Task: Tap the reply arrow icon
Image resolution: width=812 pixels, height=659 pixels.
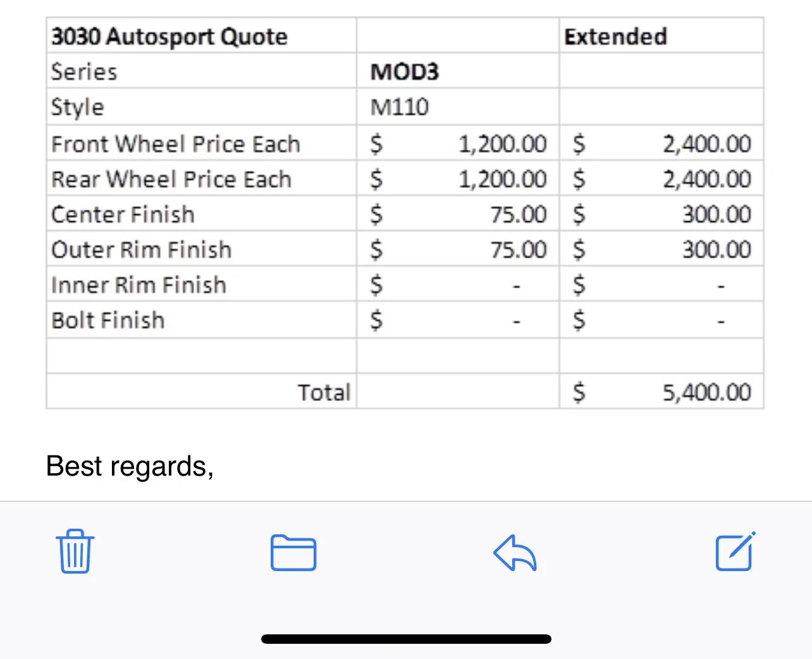Action: tap(515, 553)
